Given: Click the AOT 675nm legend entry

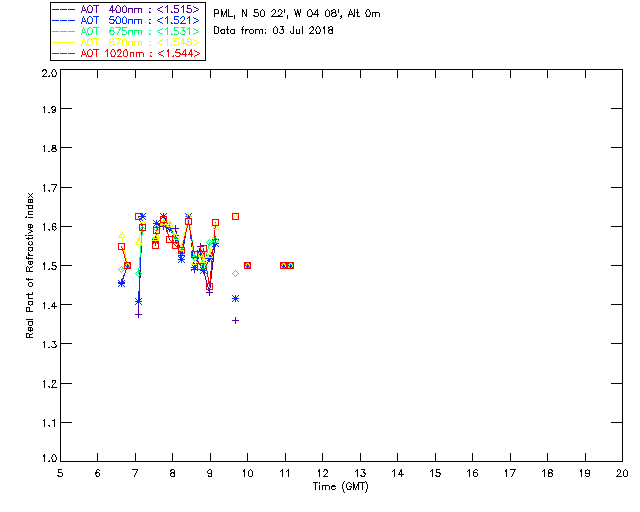Looking at the screenshot, I should (126, 31).
